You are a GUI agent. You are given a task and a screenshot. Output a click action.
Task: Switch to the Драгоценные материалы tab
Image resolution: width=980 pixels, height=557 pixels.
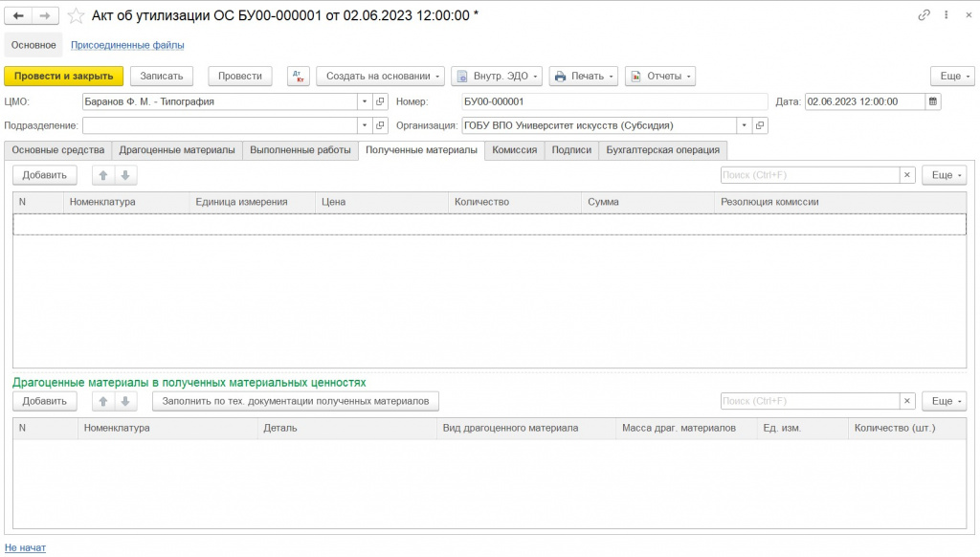point(177,150)
